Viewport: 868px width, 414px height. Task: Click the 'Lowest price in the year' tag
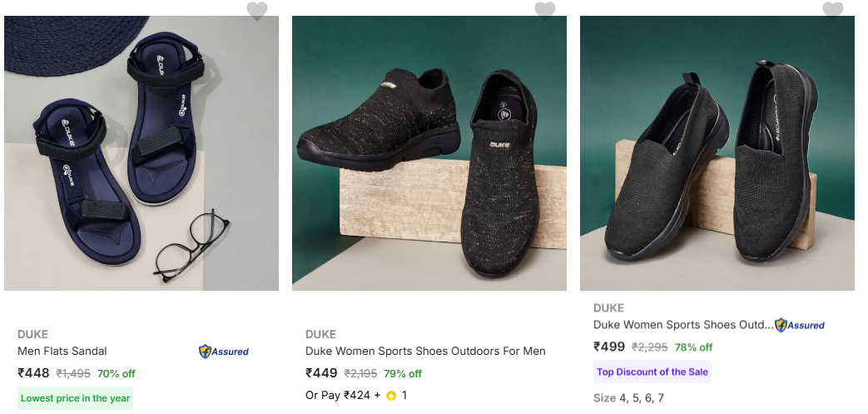(x=76, y=398)
